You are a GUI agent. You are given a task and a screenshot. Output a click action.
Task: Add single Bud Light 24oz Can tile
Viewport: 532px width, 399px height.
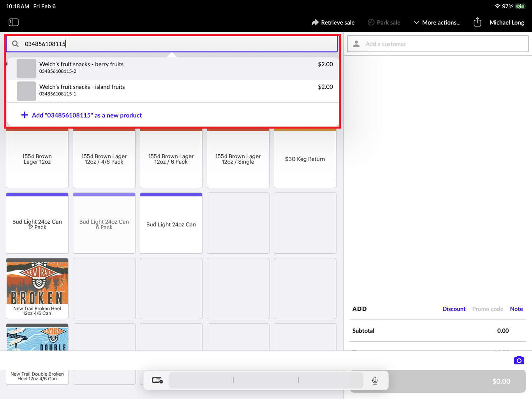171,223
